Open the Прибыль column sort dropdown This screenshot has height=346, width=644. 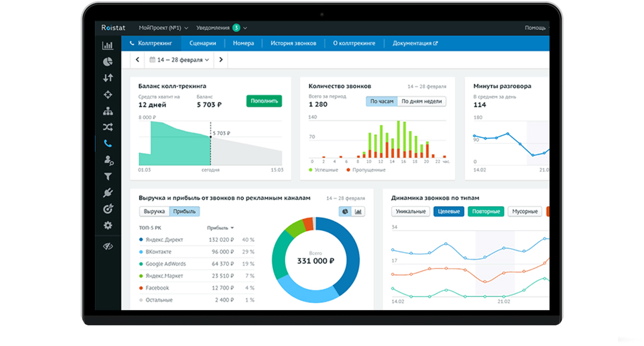click(x=220, y=228)
